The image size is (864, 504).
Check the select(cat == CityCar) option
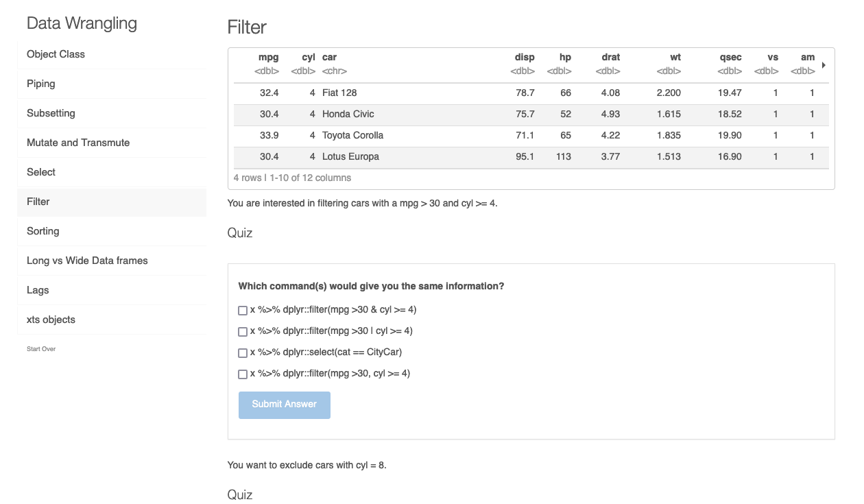tap(242, 352)
